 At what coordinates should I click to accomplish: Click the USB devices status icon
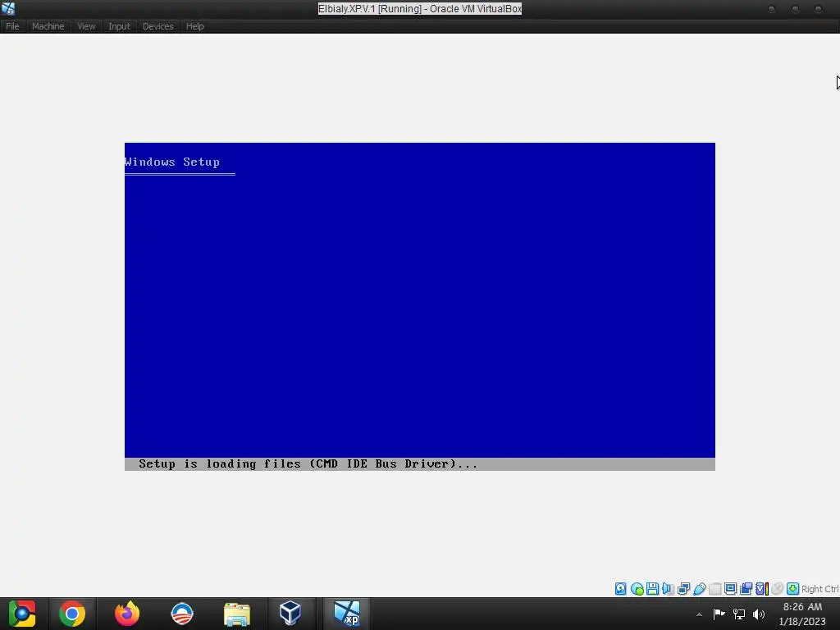point(700,589)
